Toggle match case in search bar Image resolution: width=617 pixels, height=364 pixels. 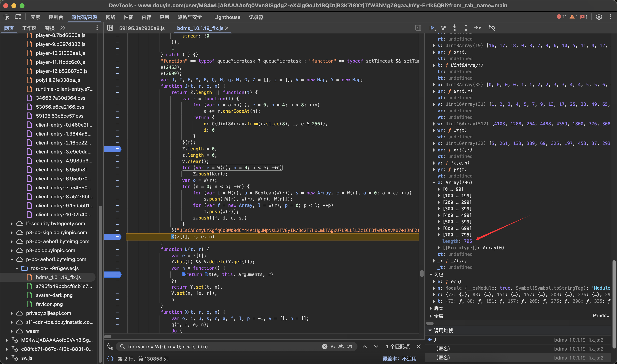click(x=333, y=346)
